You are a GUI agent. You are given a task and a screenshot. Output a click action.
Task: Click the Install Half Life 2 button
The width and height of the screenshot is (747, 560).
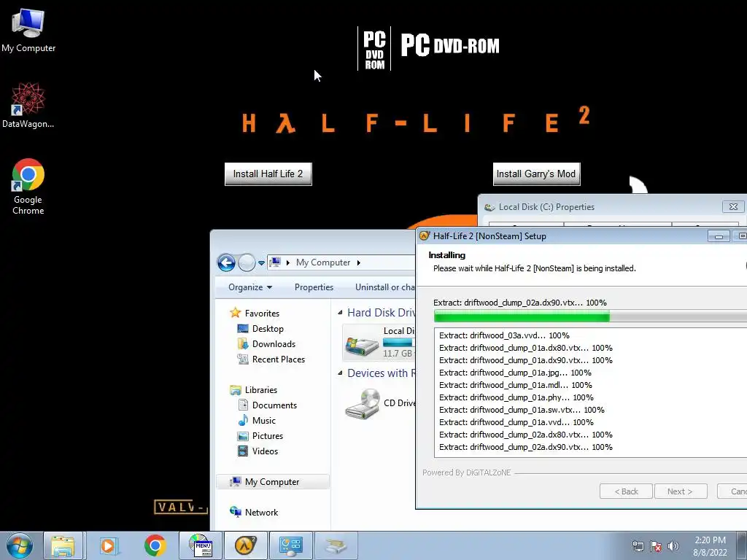click(268, 174)
